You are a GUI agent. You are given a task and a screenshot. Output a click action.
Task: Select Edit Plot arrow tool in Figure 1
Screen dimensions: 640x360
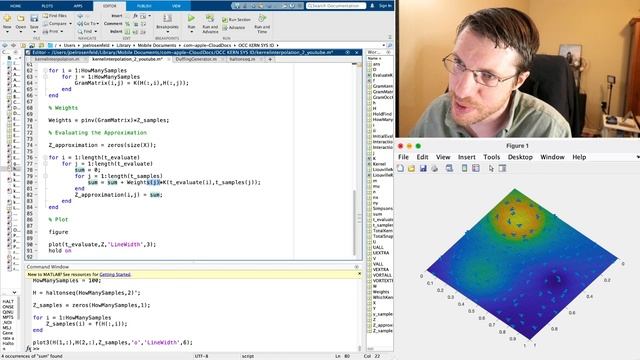(491, 168)
